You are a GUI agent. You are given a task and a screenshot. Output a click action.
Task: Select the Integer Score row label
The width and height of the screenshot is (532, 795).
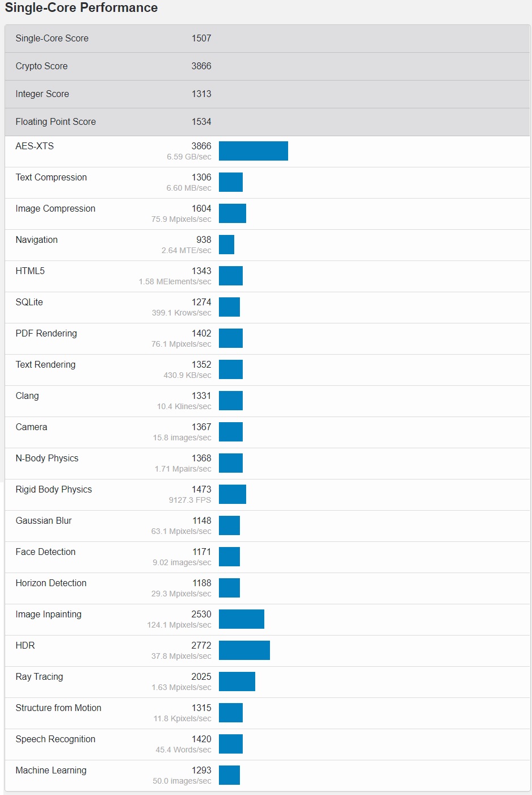[43, 94]
